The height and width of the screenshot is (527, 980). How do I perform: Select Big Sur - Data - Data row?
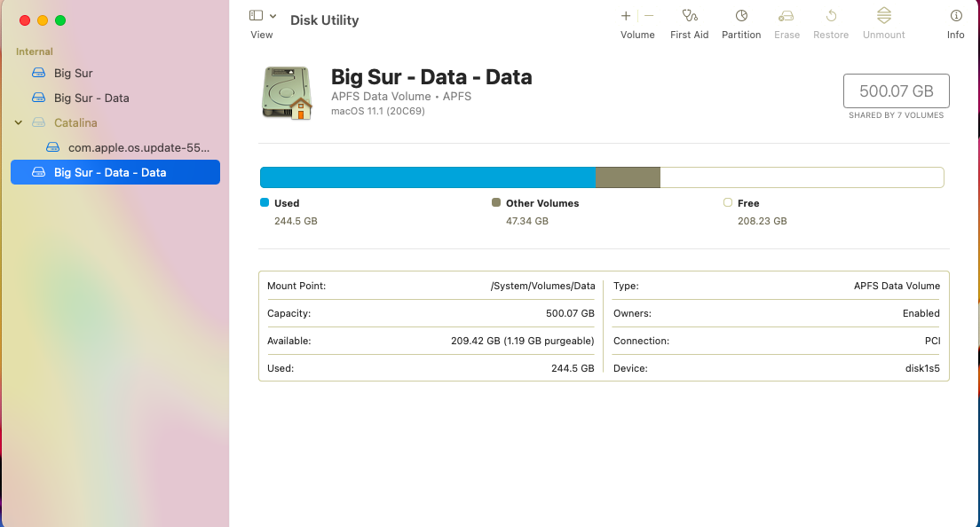click(x=115, y=172)
